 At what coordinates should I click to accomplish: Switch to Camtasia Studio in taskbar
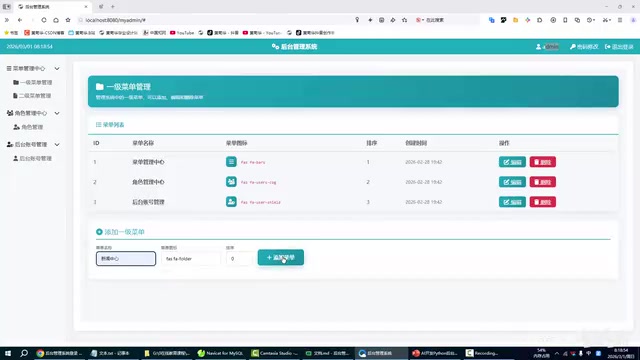coord(275,353)
